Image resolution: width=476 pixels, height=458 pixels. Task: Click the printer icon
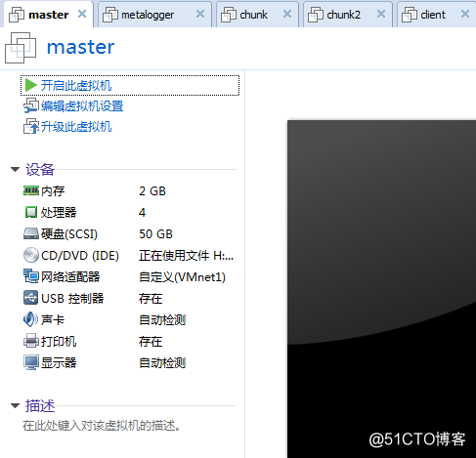31,341
